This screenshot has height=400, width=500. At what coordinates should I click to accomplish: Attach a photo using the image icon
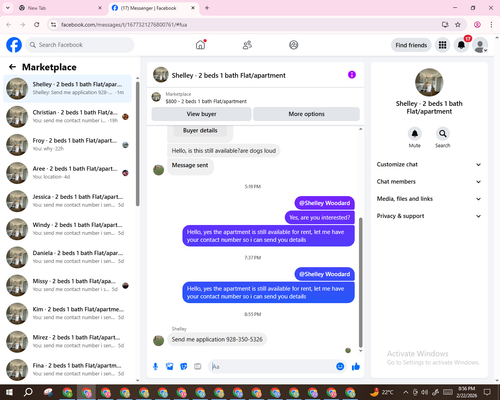(170, 367)
